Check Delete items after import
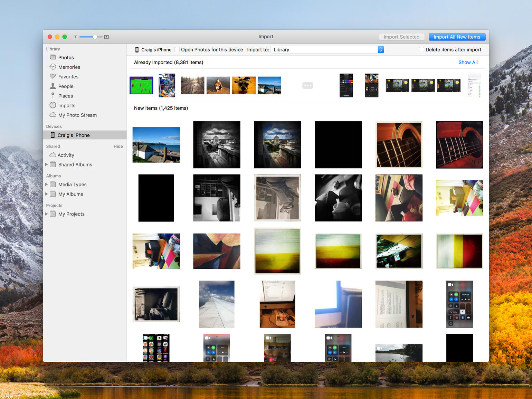The height and width of the screenshot is (399, 532). (x=421, y=49)
